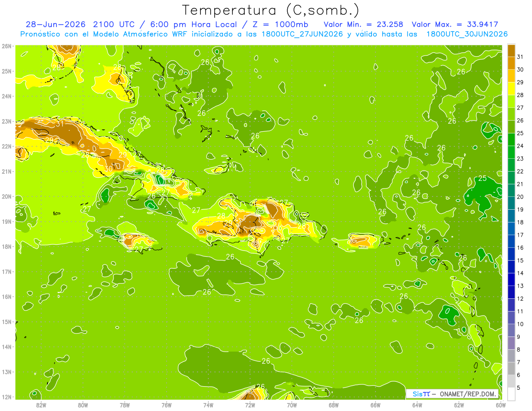
Task: Click the topmost brown colorbar segment above 31
Action: pyautogui.click(x=511, y=50)
